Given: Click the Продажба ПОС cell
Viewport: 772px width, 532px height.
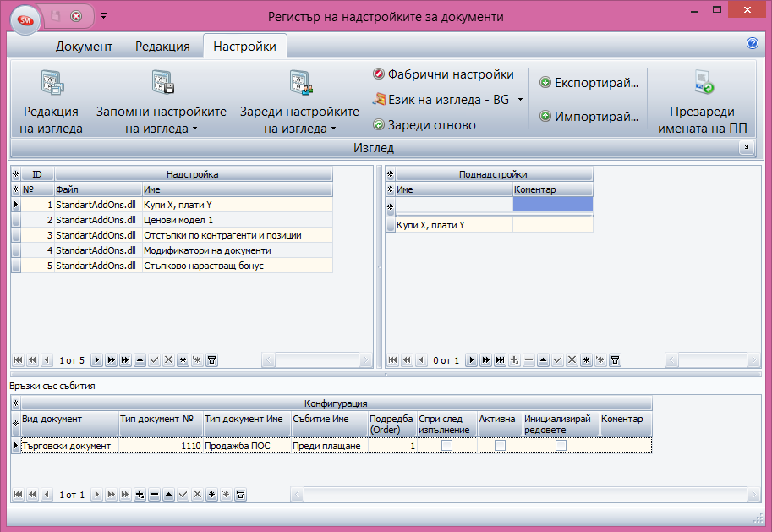Looking at the screenshot, I should coord(247,445).
